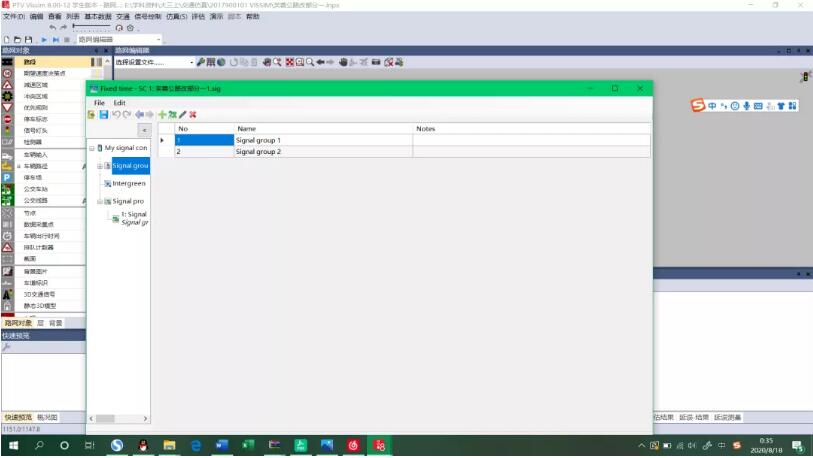The width and height of the screenshot is (813, 458).
Task: Click the pencil edit icon
Action: (183, 115)
